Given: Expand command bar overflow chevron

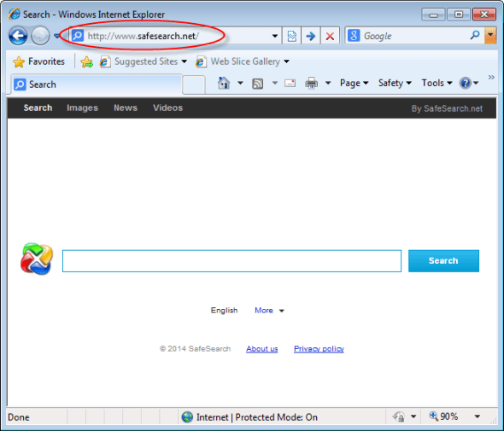Looking at the screenshot, I should point(491,77).
